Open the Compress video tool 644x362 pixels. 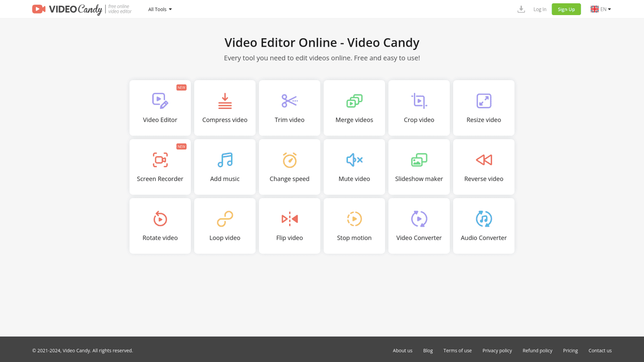tap(225, 107)
